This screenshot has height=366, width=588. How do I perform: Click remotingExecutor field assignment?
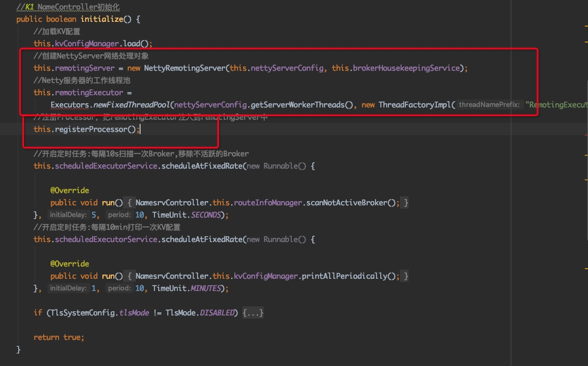[x=89, y=93]
